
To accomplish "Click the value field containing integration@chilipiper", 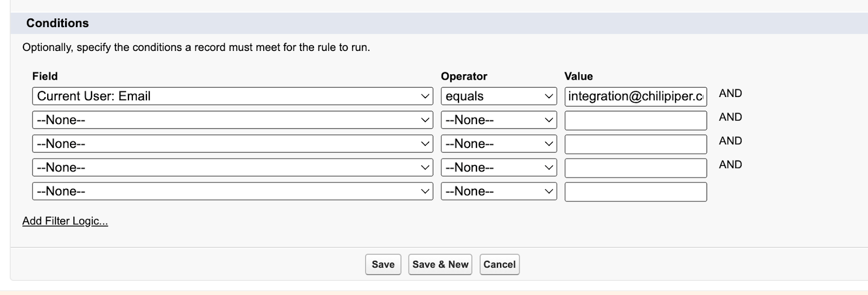I will [x=635, y=96].
